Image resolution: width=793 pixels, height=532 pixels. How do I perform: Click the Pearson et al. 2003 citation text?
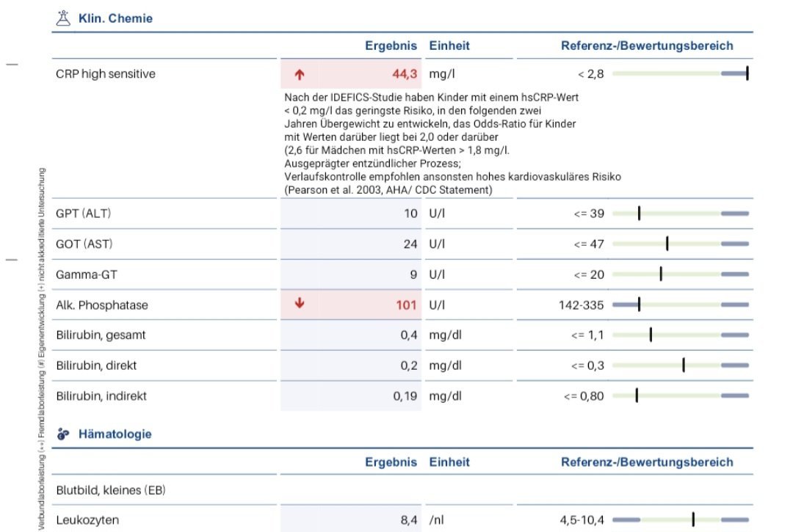click(x=388, y=190)
